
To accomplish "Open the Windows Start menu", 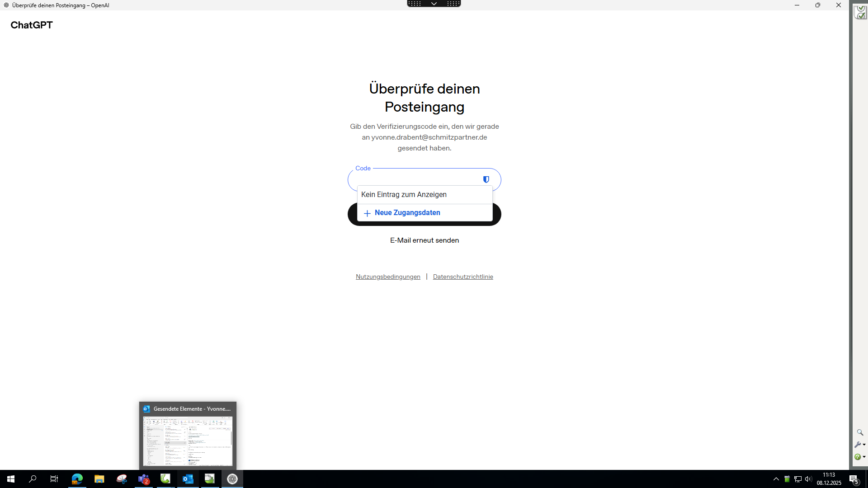I will (11, 479).
